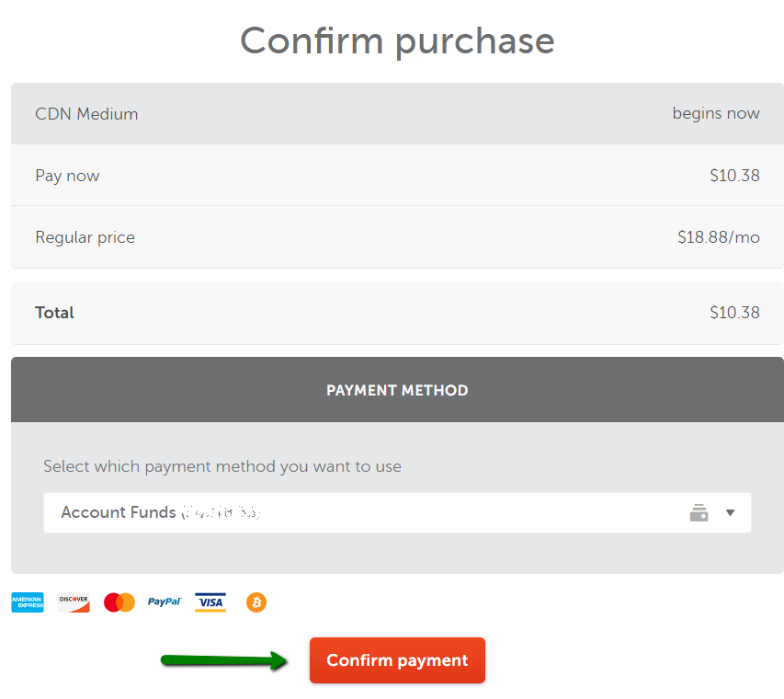This screenshot has width=784, height=699.
Task: Click the Pay now amount $10.38
Action: 734,176
